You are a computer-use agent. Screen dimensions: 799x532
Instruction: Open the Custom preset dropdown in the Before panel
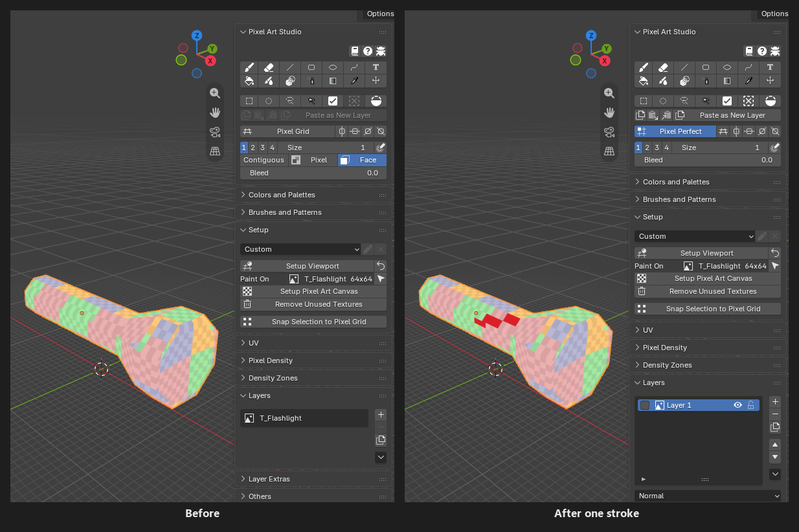(300, 249)
